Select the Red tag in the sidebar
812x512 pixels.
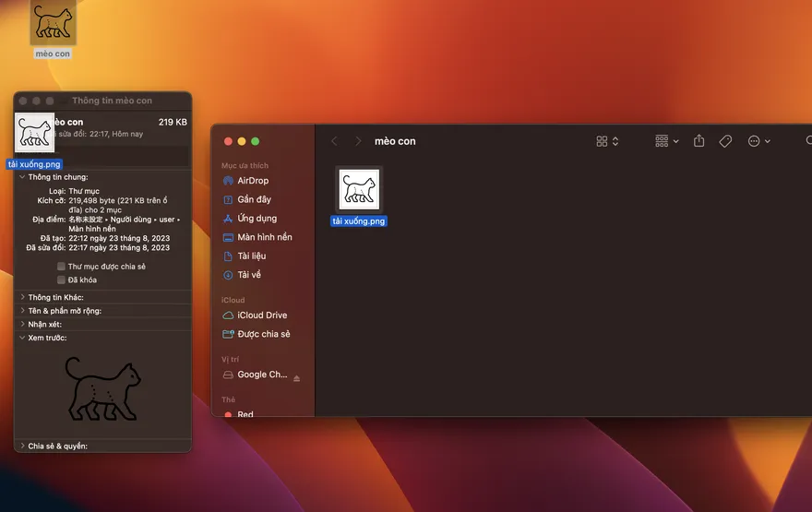pos(245,414)
